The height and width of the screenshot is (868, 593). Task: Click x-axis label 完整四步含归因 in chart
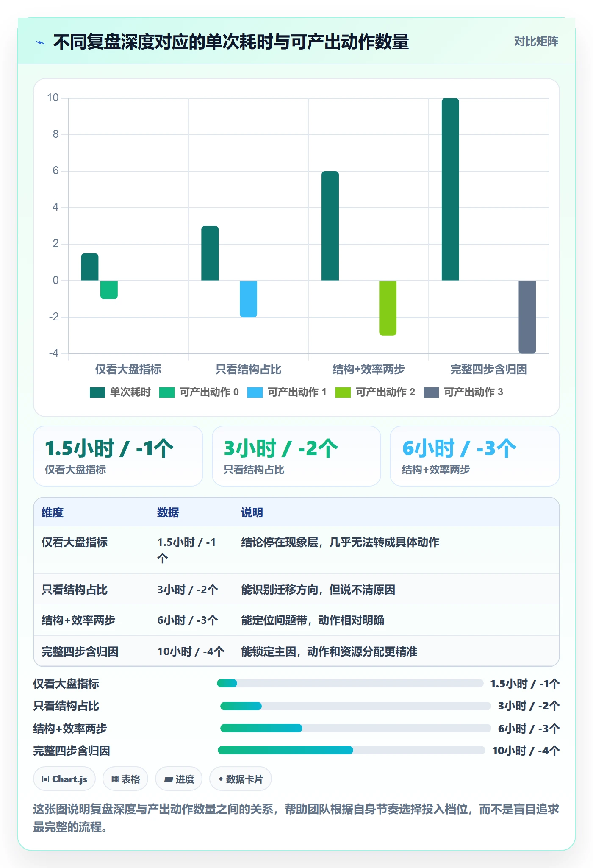tap(489, 370)
